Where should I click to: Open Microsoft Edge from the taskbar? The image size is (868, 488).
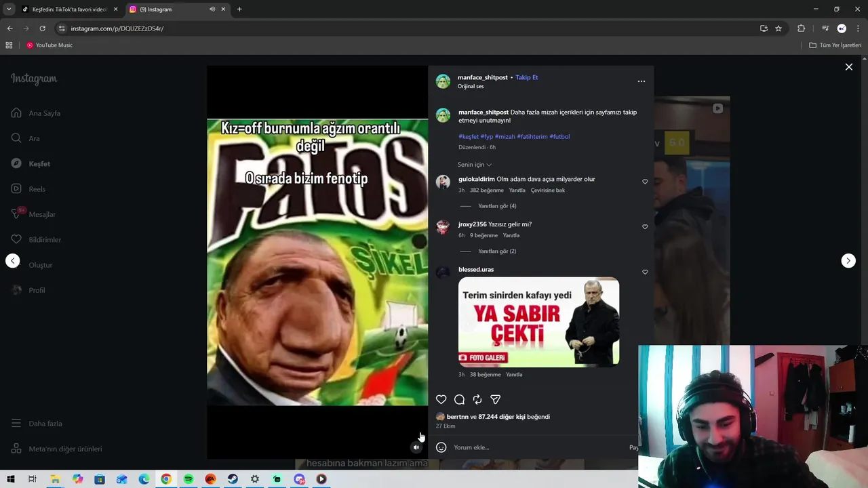[x=144, y=479]
